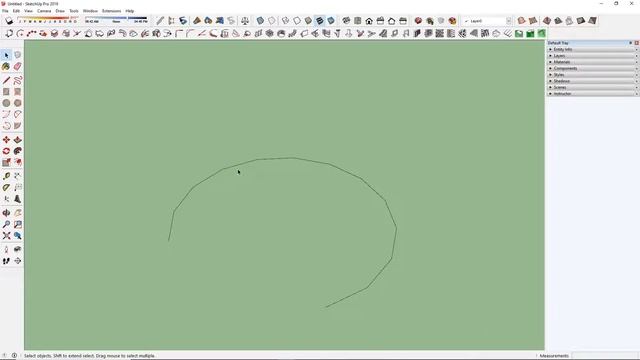Pin the Default Tray auto-hide button

[631, 43]
